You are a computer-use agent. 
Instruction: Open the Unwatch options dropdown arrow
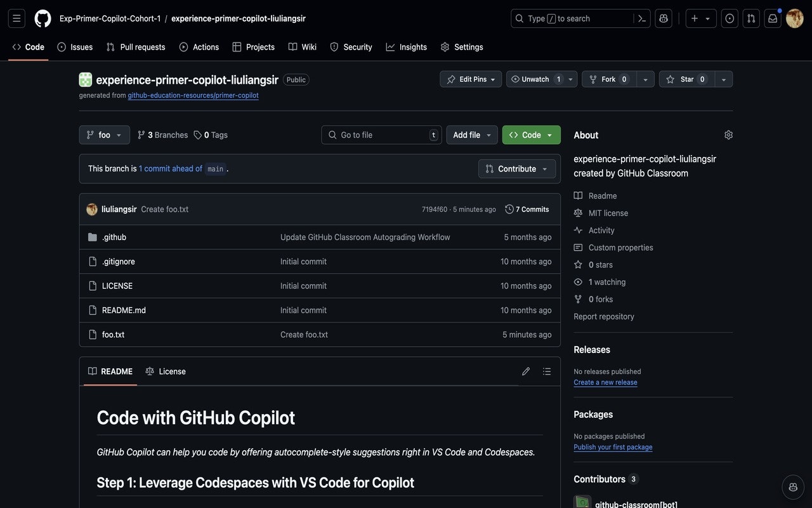[x=571, y=79]
